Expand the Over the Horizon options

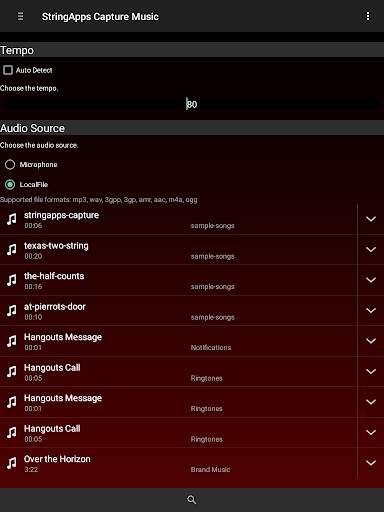click(x=371, y=463)
